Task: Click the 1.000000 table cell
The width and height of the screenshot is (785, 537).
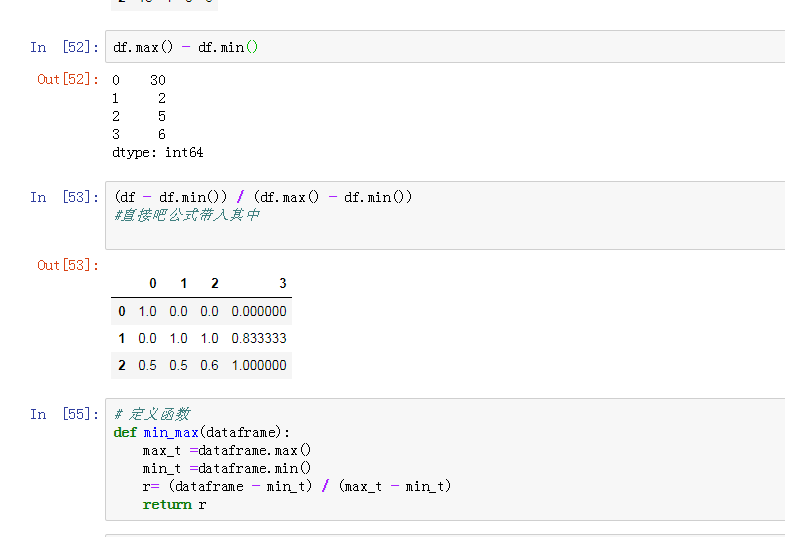Action: point(258,365)
